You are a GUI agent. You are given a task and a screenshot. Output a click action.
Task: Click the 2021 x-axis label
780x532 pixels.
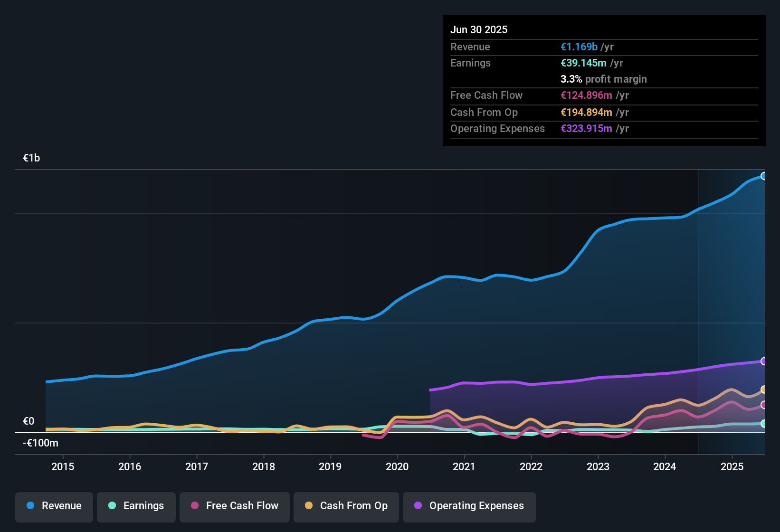(464, 466)
